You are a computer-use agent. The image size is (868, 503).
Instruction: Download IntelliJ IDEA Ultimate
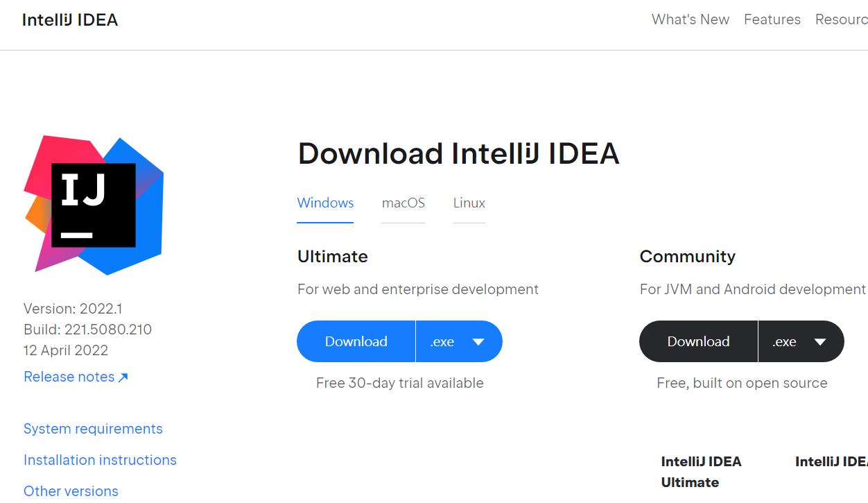pyautogui.click(x=356, y=341)
